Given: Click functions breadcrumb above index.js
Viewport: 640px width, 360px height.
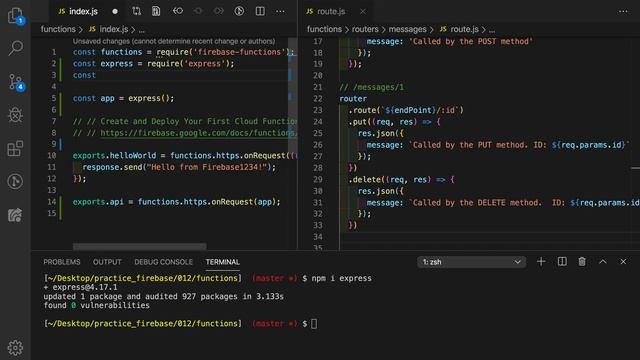Looking at the screenshot, I should pyautogui.click(x=58, y=29).
